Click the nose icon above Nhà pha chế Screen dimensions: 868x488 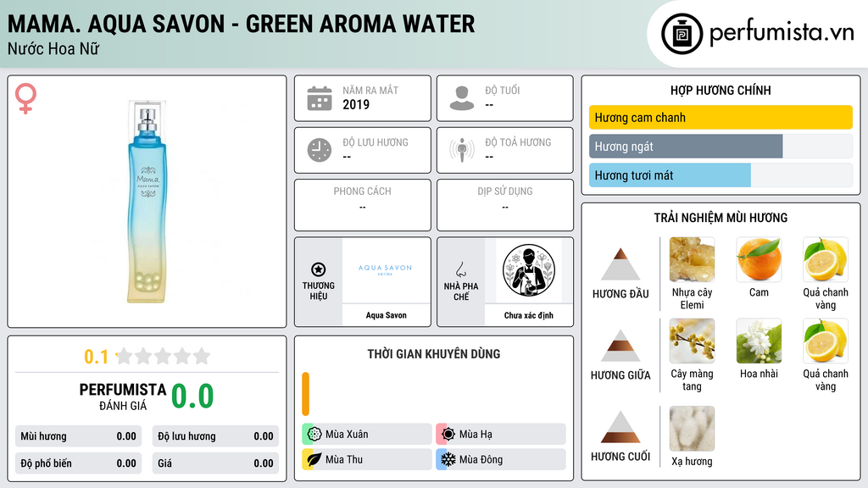coord(460,269)
